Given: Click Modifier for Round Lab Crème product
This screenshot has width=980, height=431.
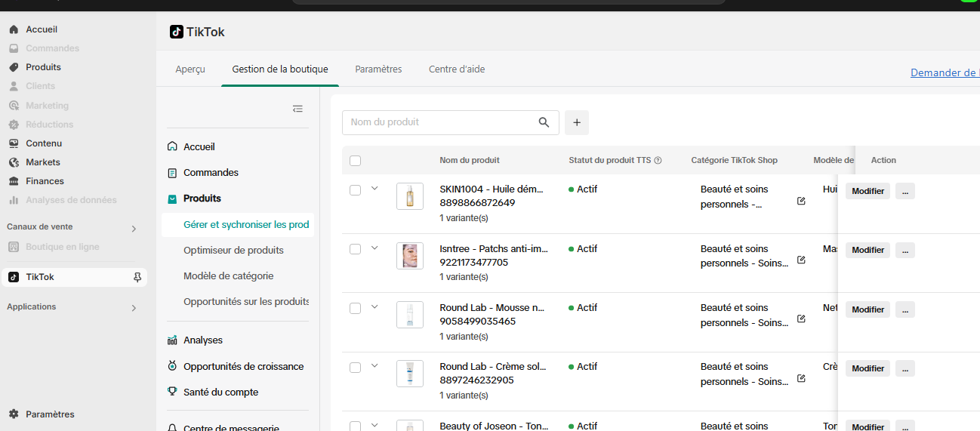Looking at the screenshot, I should (868, 368).
